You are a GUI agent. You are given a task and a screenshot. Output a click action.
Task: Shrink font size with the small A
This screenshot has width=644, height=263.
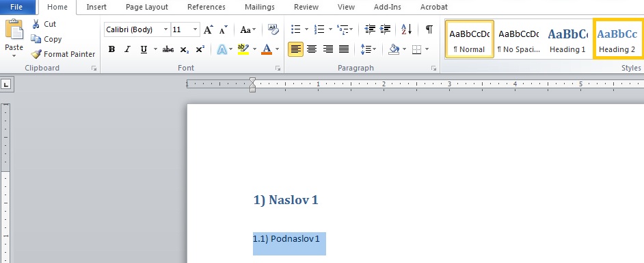pyautogui.click(x=223, y=29)
